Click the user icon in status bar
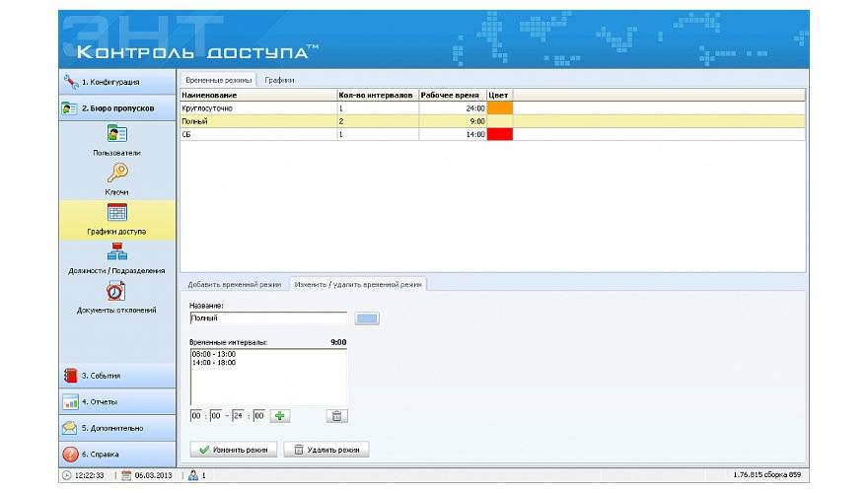Screen dimensions: 868x493 pyautogui.click(x=192, y=475)
